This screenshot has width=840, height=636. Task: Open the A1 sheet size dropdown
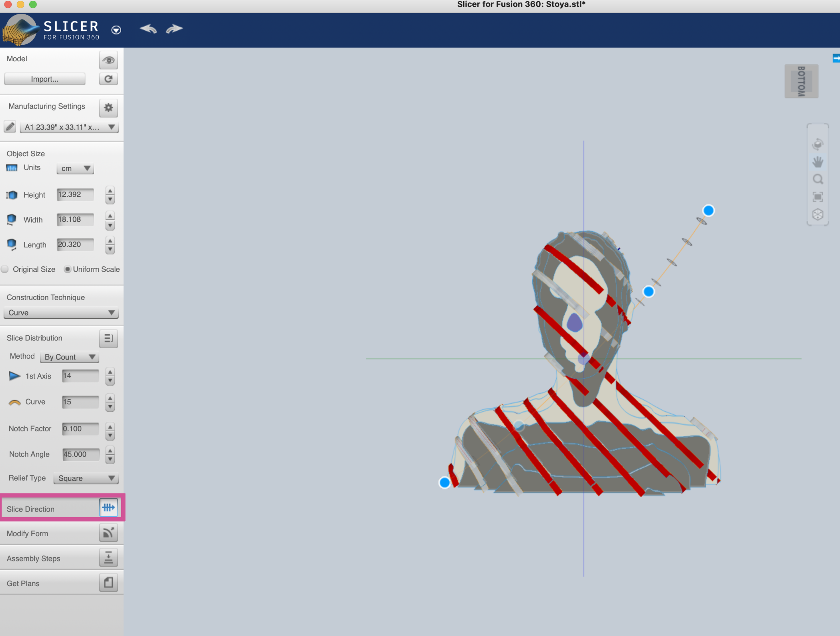pos(69,127)
